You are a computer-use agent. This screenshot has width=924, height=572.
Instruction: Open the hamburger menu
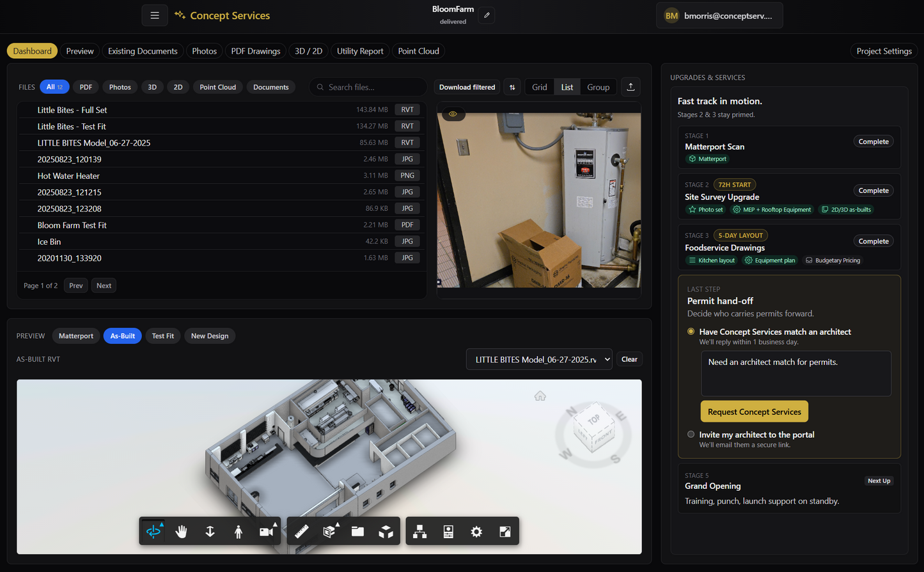[x=155, y=15]
